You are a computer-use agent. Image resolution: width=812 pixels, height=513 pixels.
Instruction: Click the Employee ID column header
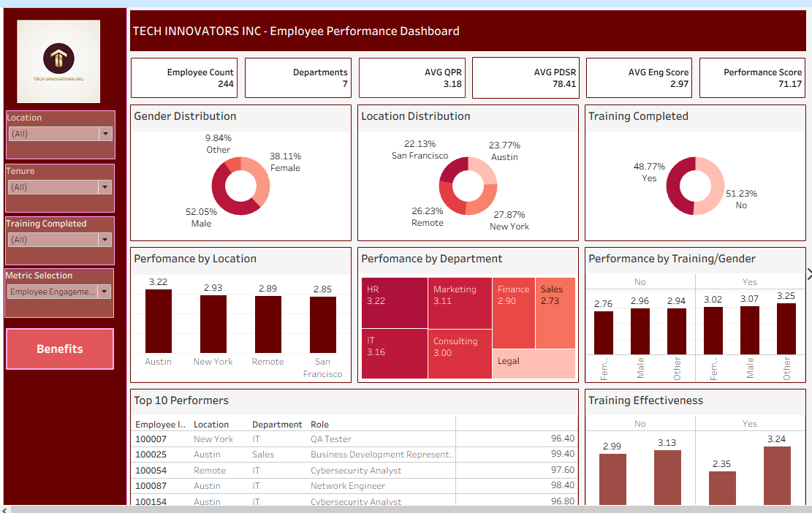pos(160,425)
